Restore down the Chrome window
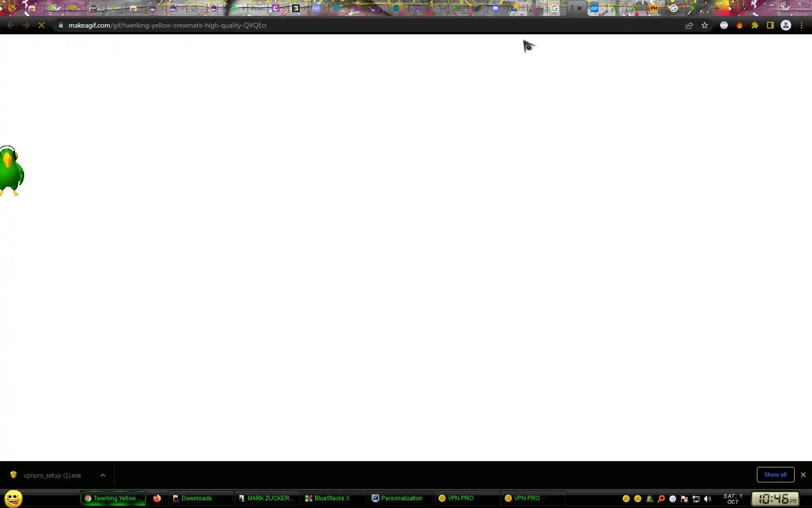The height and width of the screenshot is (508, 812). click(x=783, y=4)
